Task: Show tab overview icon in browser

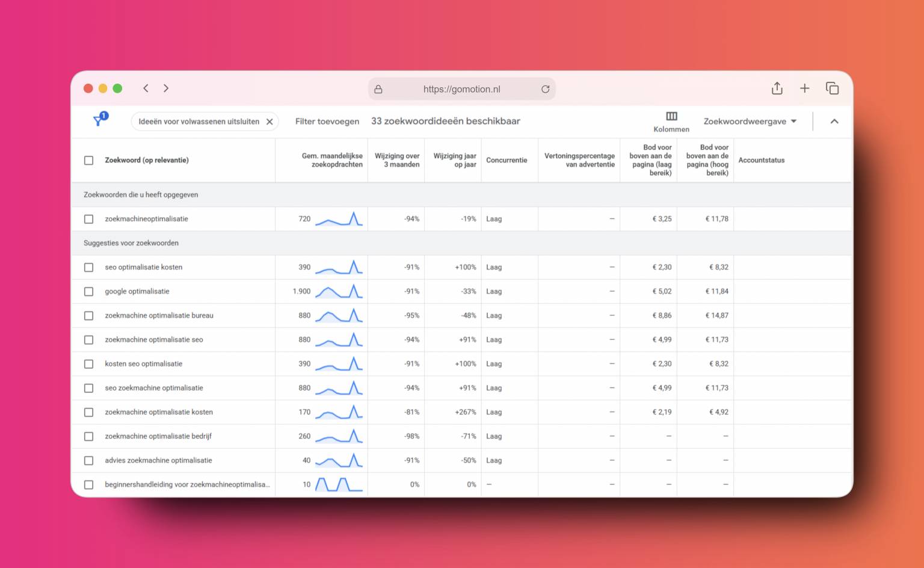Action: [832, 88]
